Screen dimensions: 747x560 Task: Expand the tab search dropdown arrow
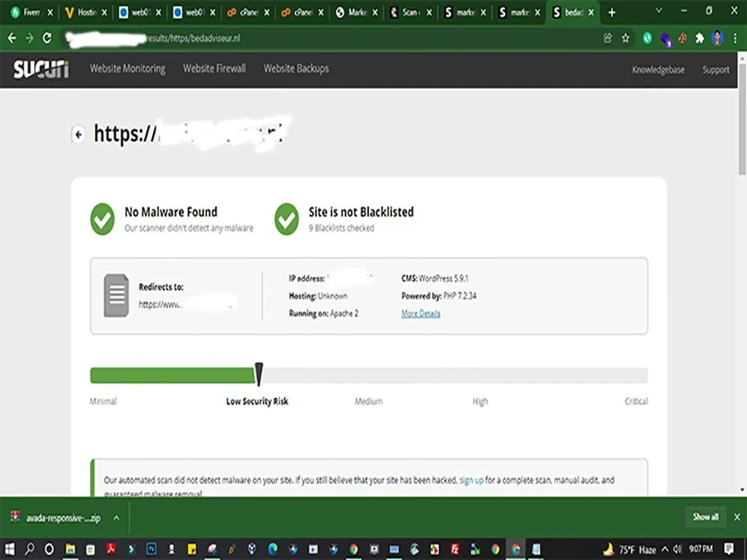pyautogui.click(x=659, y=10)
